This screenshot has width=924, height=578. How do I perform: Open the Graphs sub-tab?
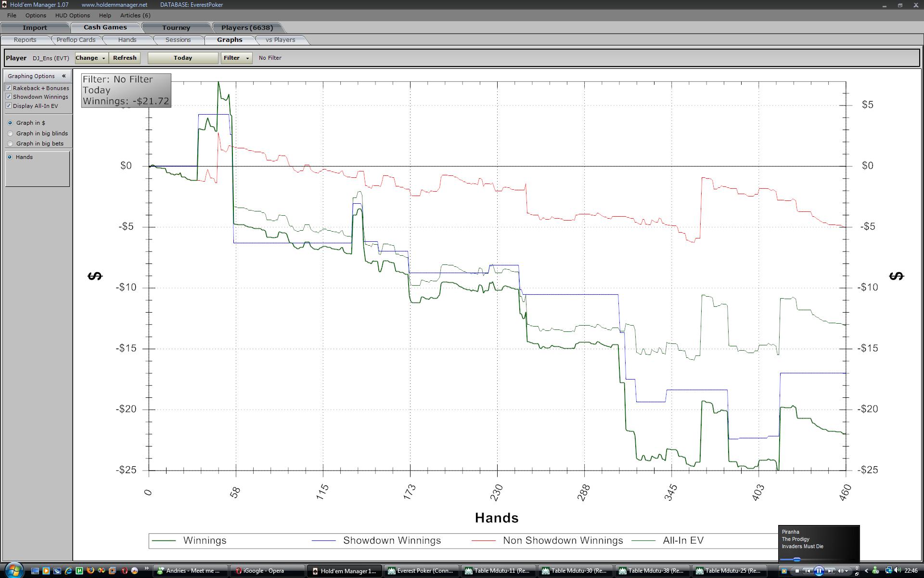tap(230, 40)
